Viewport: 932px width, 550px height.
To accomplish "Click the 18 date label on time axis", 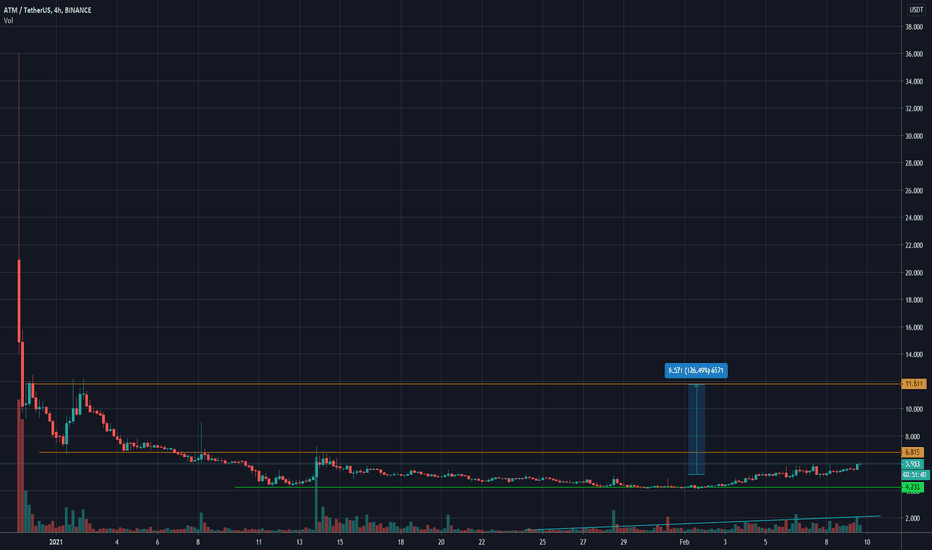I will click(401, 542).
